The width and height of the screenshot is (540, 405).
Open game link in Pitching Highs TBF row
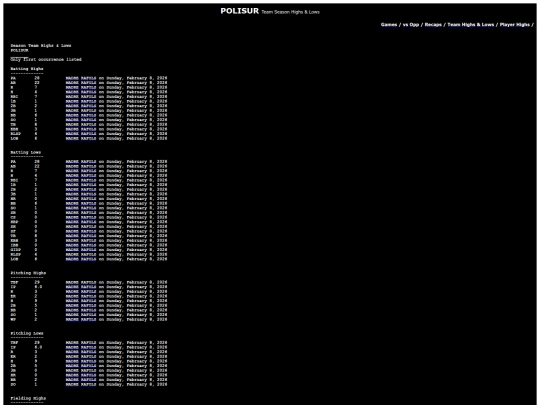coord(81,282)
